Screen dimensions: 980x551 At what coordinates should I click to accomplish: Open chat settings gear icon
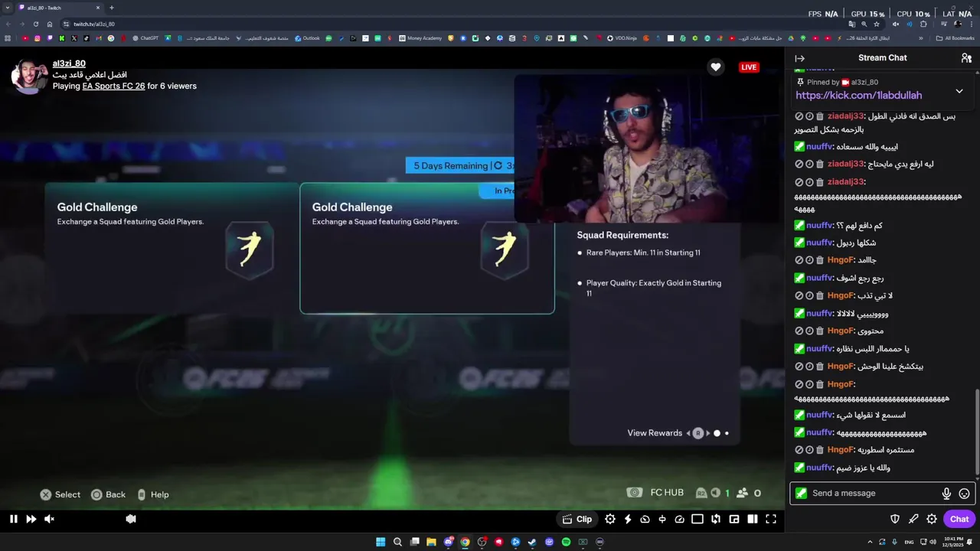pyautogui.click(x=932, y=519)
